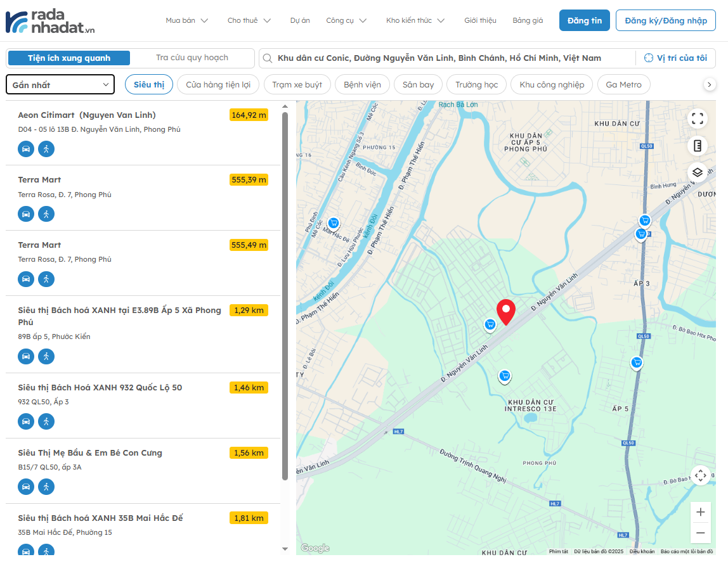Open map Phím tắt shortcuts link
Screen dimensions: 728x564
tap(559, 551)
